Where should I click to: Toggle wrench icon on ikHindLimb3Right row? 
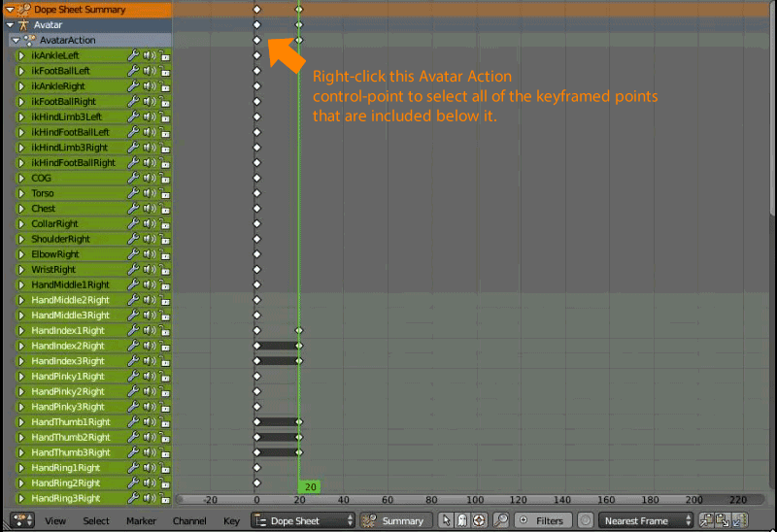pos(133,148)
